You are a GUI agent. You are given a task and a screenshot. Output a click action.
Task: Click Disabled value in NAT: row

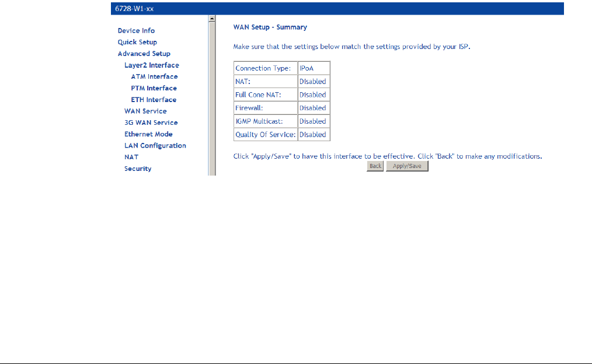click(314, 82)
